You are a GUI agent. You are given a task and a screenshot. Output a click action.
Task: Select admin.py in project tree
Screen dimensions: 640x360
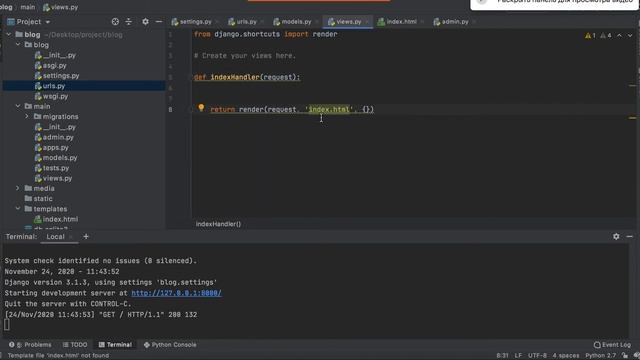pos(58,137)
